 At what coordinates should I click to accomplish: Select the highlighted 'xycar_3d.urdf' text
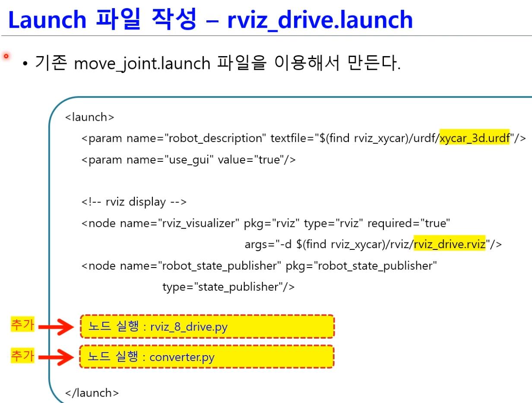click(475, 138)
